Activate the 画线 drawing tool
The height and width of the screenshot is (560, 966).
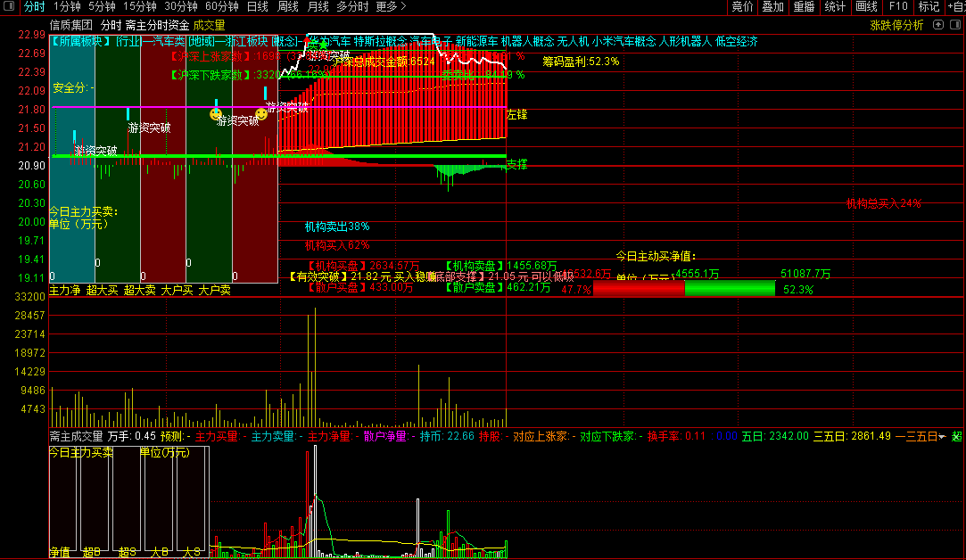[866, 7]
